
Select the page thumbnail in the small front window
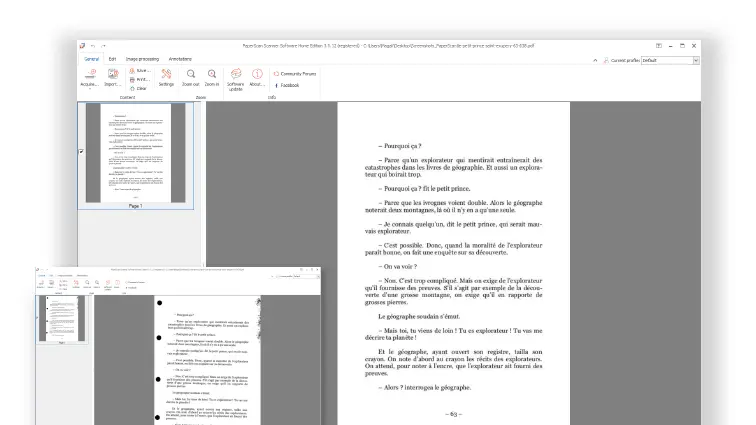(x=62, y=318)
